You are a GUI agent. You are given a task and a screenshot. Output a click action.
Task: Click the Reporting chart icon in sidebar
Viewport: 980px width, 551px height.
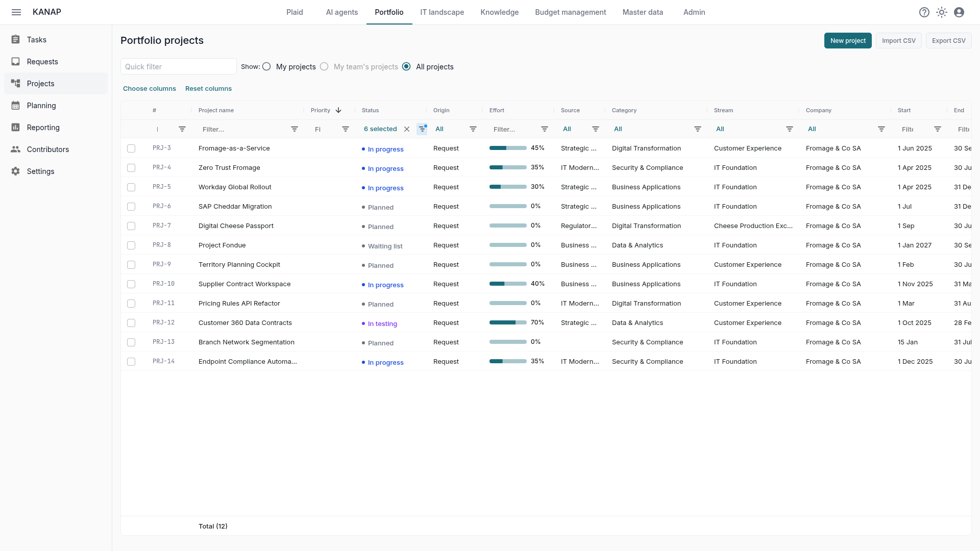pyautogui.click(x=16, y=127)
